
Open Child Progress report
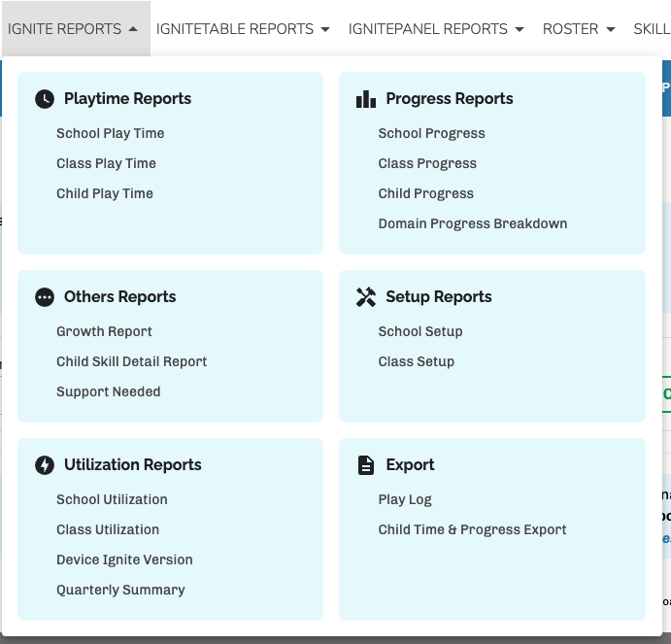point(425,194)
